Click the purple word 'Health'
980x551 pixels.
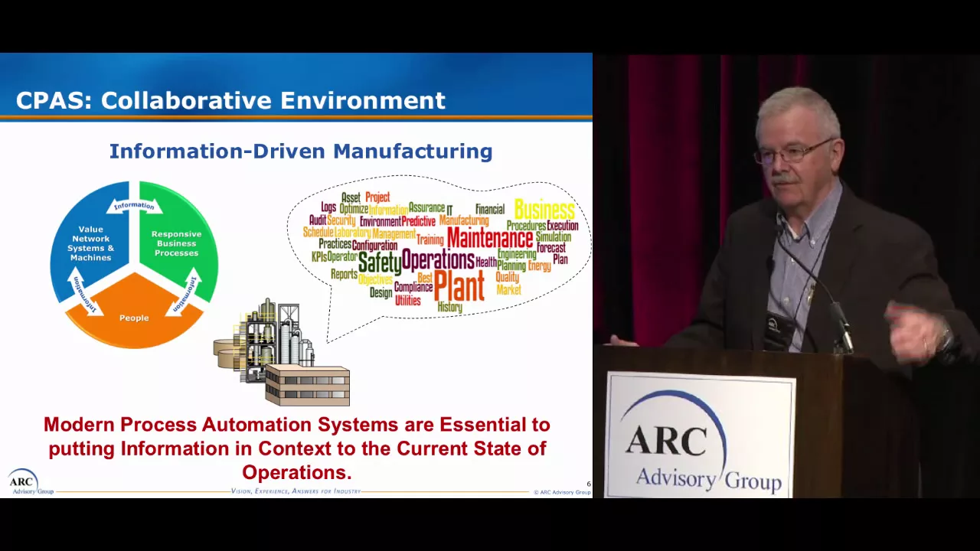[486, 262]
